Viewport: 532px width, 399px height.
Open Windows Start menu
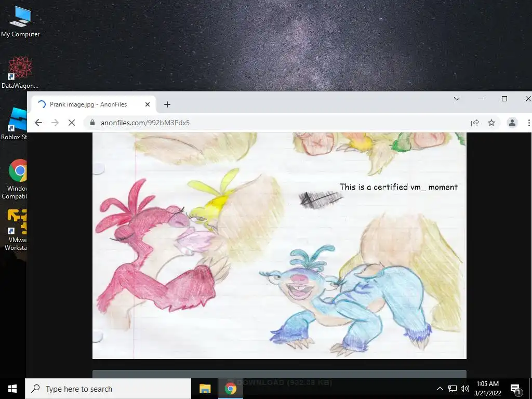pos(12,389)
